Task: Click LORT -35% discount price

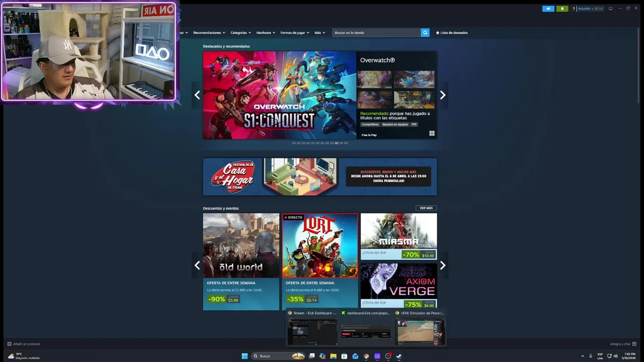Action: click(x=302, y=299)
